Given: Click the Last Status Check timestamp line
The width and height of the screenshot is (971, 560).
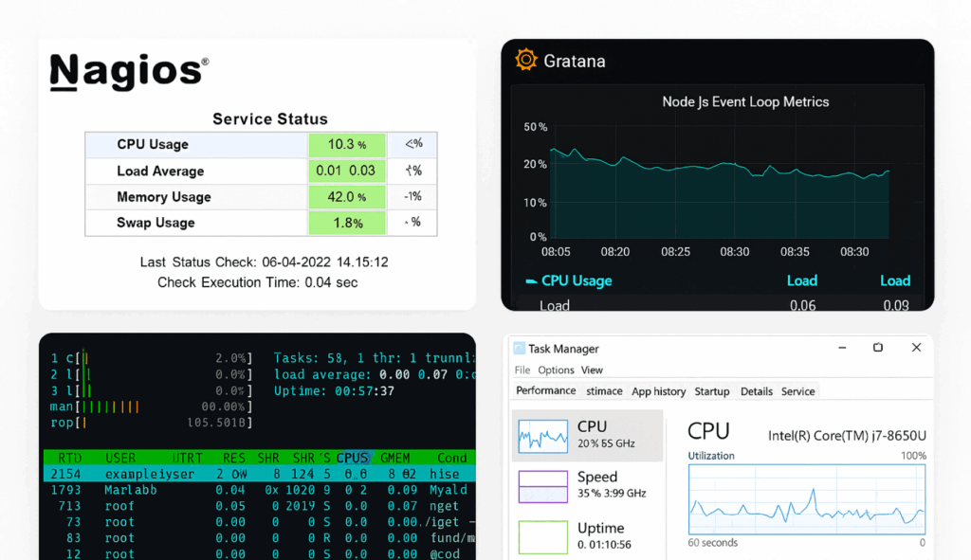Looking at the screenshot, I should [264, 262].
